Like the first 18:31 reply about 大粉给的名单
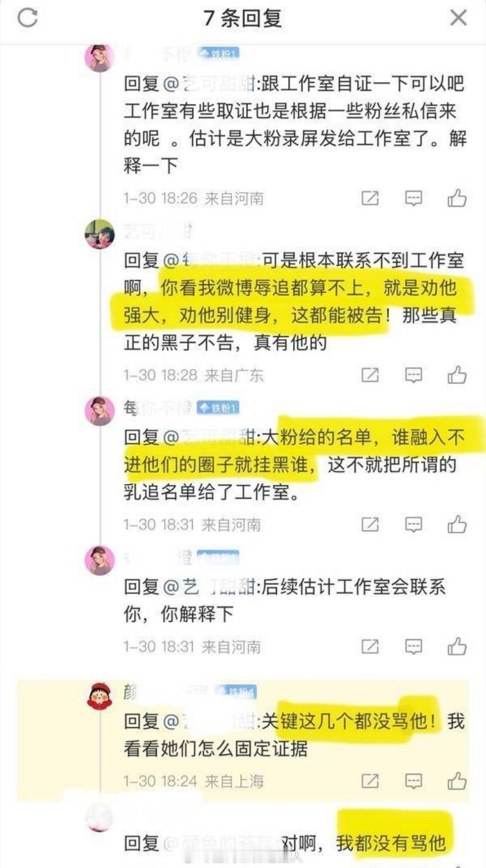 tap(457, 524)
